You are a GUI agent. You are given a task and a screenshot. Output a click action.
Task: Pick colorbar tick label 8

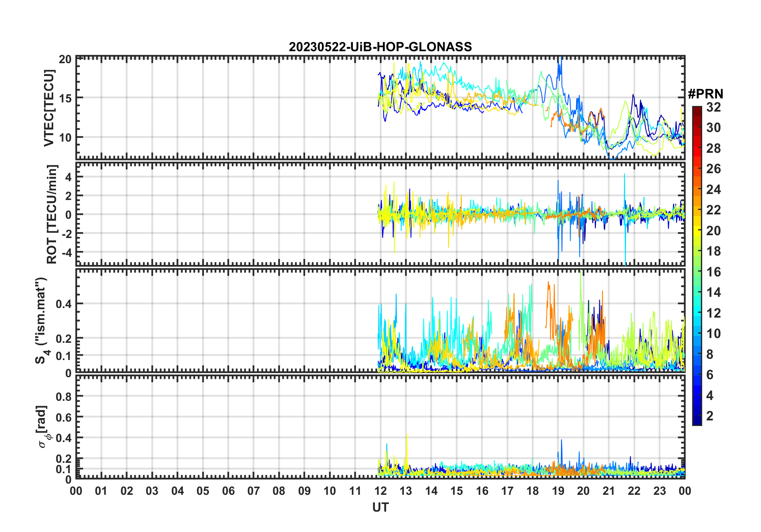coord(710,354)
